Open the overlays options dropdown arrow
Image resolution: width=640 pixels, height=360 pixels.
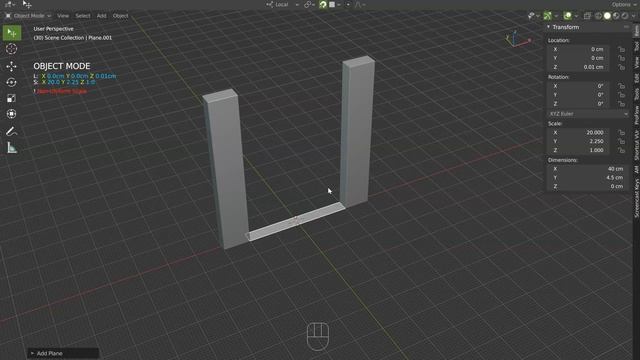click(x=576, y=16)
